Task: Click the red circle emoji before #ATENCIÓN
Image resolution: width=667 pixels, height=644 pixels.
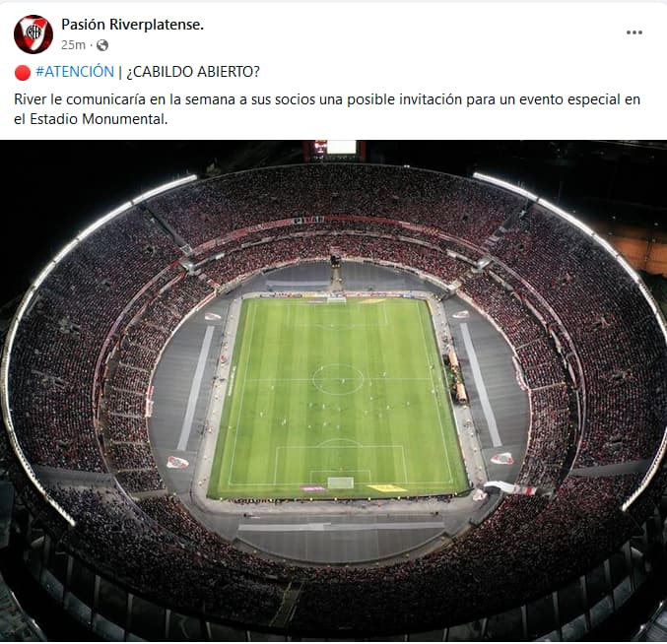Action: click(22, 72)
